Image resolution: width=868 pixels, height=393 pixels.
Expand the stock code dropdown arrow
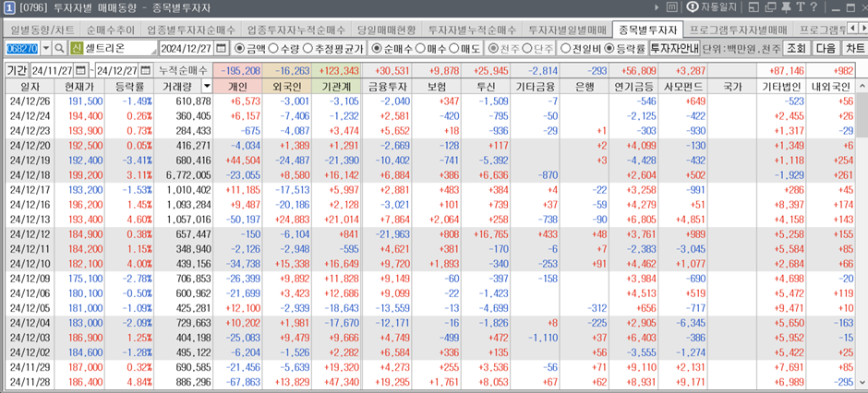[x=43, y=48]
